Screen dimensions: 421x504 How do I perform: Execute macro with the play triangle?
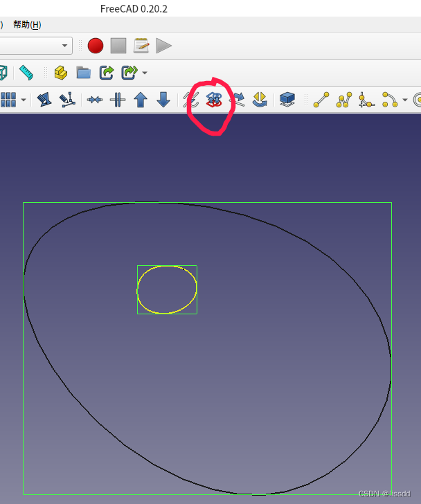point(163,46)
